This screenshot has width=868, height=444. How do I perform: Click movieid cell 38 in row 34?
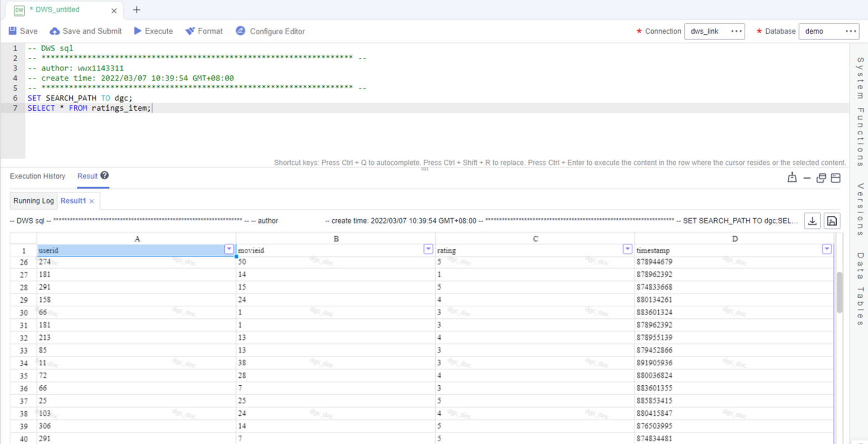[336, 363]
